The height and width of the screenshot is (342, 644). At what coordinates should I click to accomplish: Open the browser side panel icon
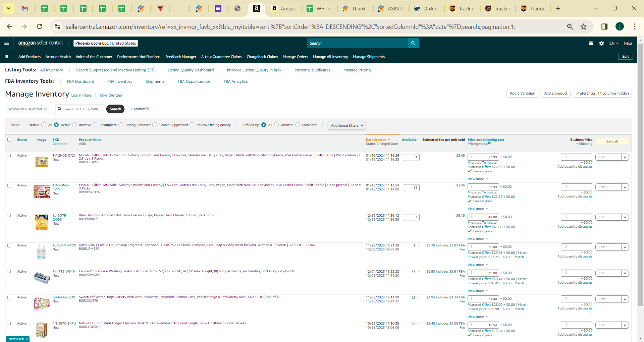point(604,26)
